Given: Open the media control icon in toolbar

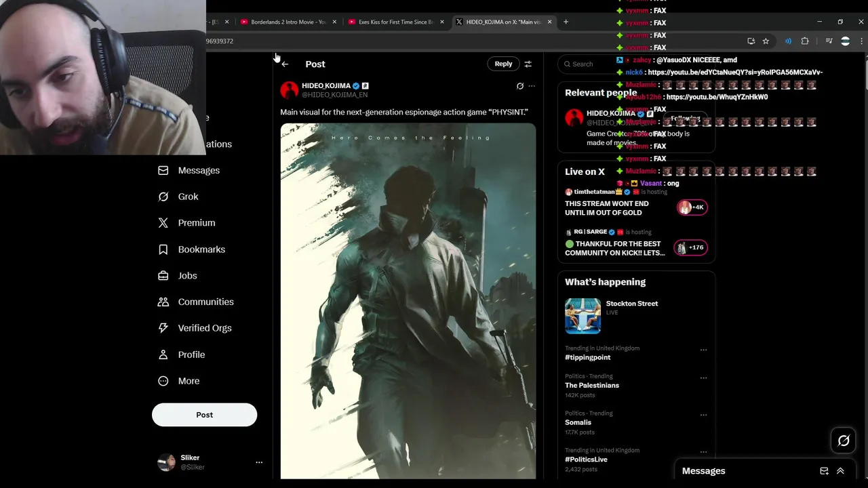Looking at the screenshot, I should [x=829, y=41].
